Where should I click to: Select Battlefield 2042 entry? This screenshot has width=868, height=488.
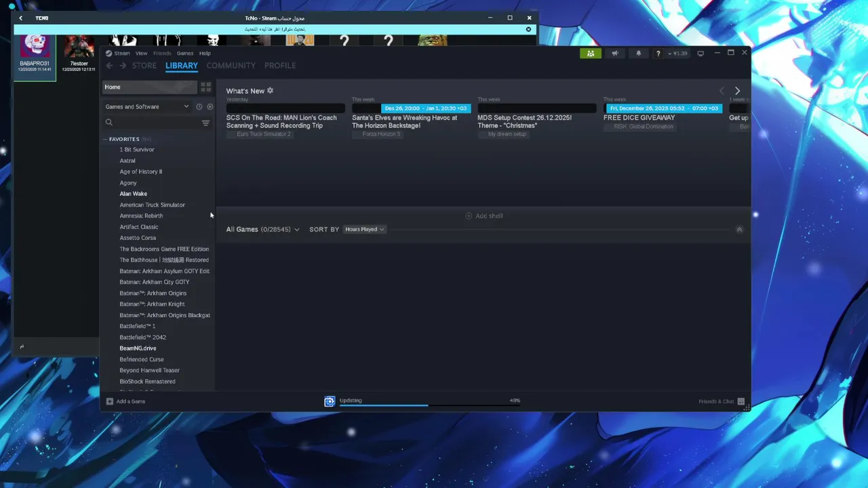[x=143, y=338]
